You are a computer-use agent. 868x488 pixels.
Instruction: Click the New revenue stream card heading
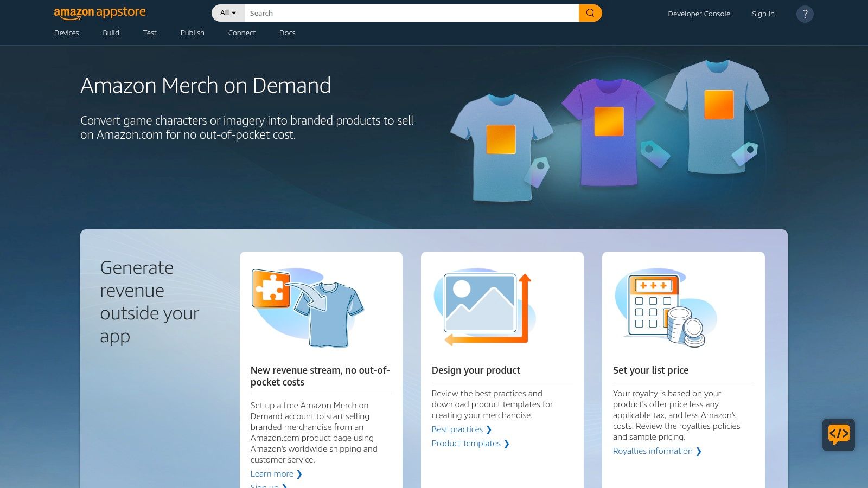(320, 376)
